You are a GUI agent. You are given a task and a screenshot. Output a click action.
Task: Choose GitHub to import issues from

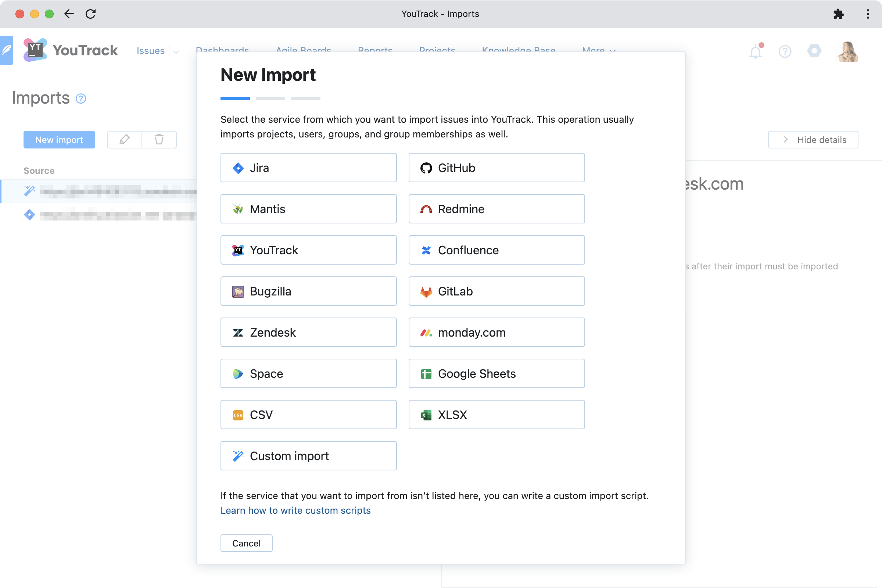point(496,168)
